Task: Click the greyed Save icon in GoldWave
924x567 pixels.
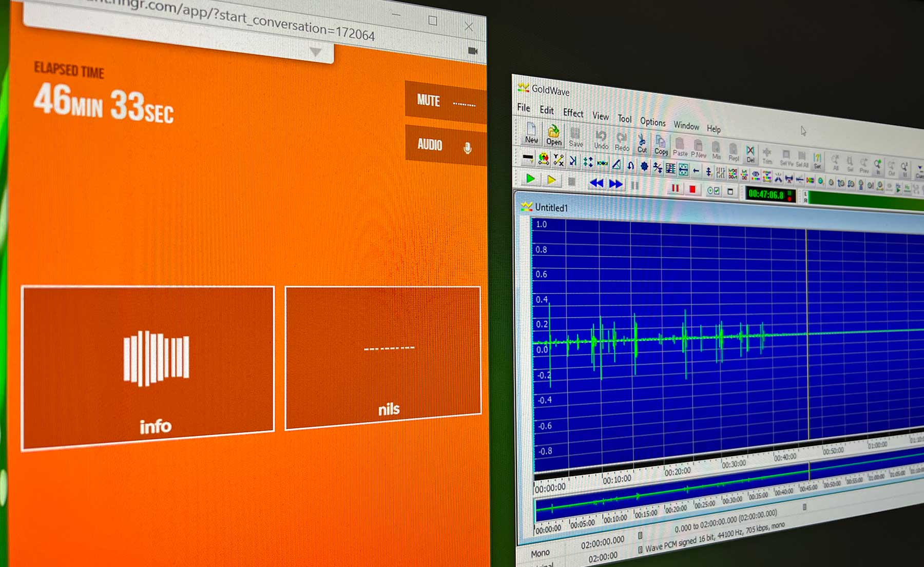Action: (x=575, y=138)
